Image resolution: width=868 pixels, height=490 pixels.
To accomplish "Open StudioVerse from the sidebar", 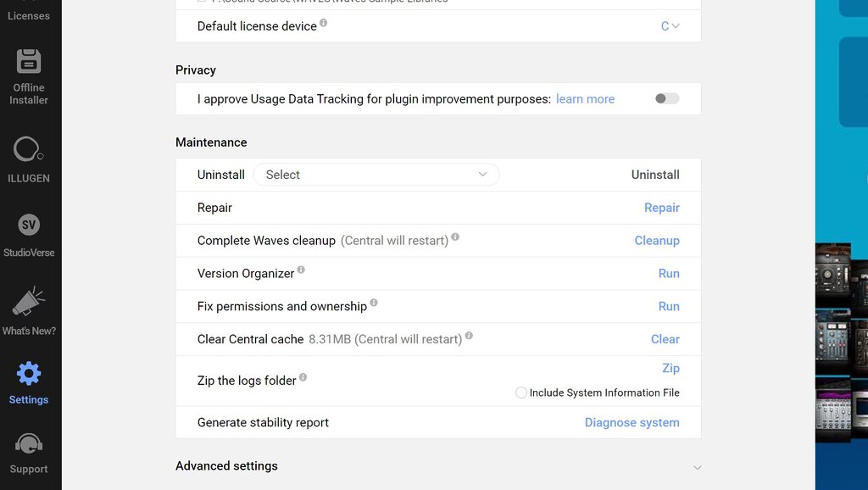I will click(29, 226).
